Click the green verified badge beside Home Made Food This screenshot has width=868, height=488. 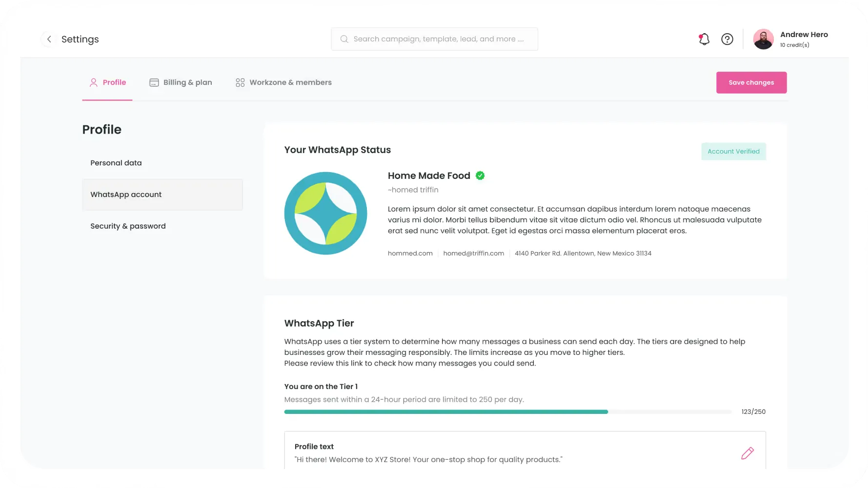(480, 176)
